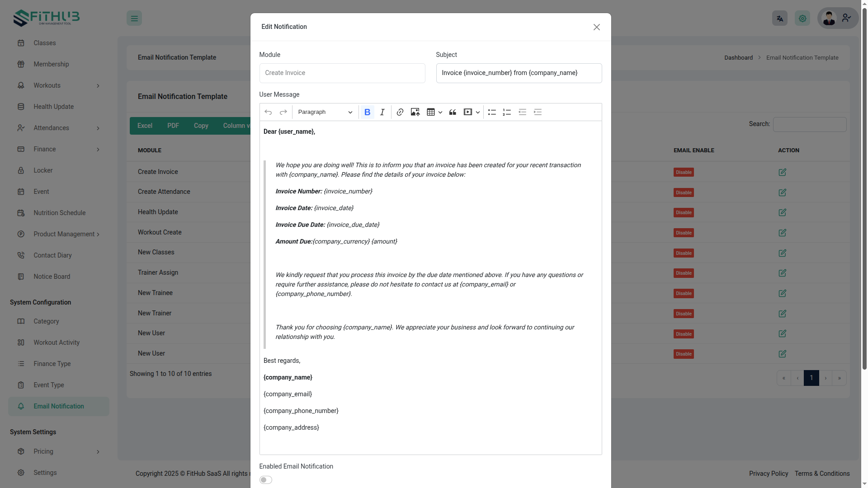Click the Excel export button
Screen dimensions: 868x488
click(x=145, y=126)
